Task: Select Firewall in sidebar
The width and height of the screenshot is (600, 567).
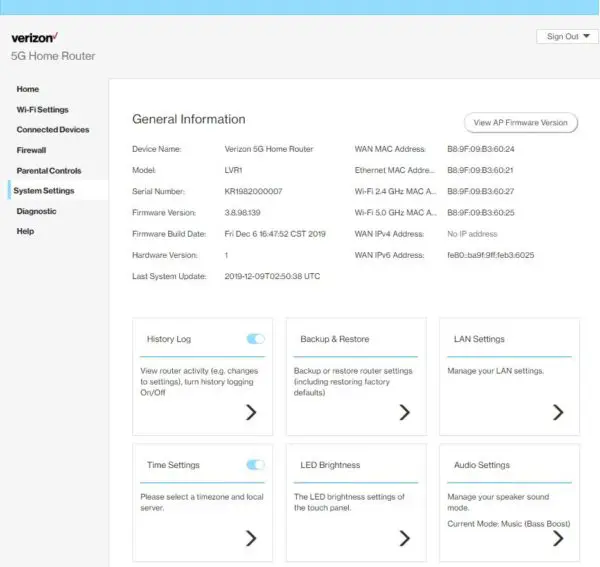Action: [x=31, y=150]
